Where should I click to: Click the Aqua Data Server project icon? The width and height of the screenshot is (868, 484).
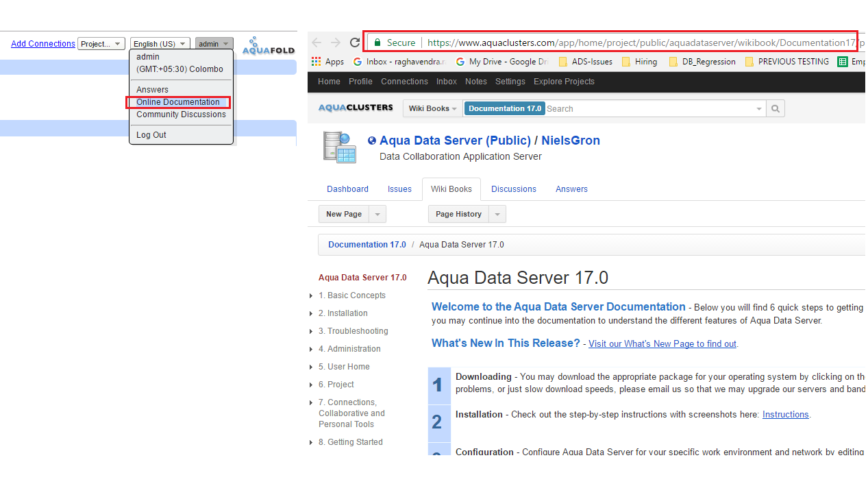point(340,147)
